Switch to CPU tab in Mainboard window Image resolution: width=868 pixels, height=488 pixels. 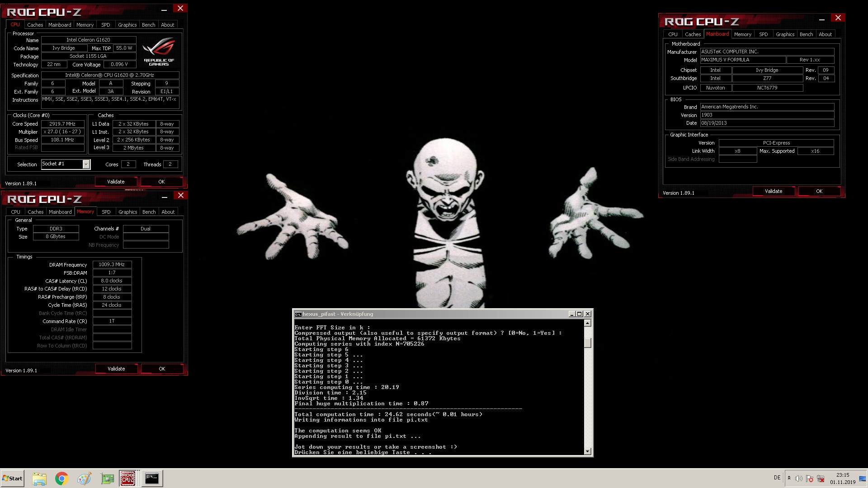[673, 34]
